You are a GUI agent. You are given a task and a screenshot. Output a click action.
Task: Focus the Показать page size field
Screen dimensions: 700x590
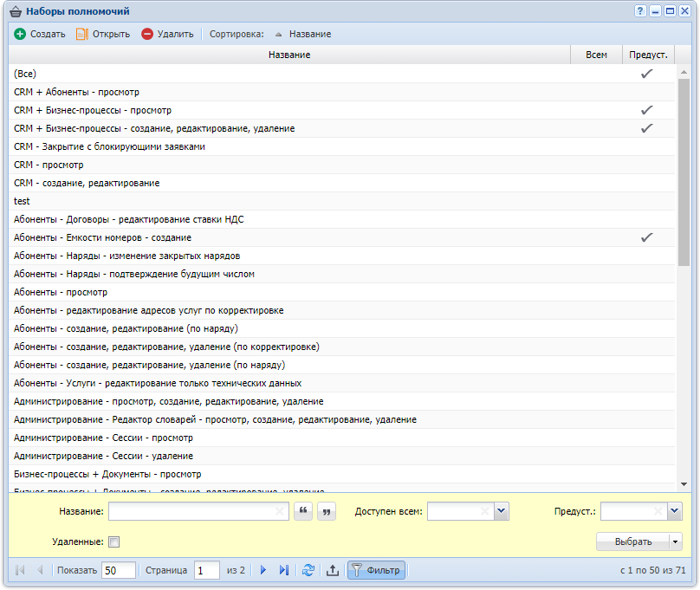pyautogui.click(x=119, y=570)
